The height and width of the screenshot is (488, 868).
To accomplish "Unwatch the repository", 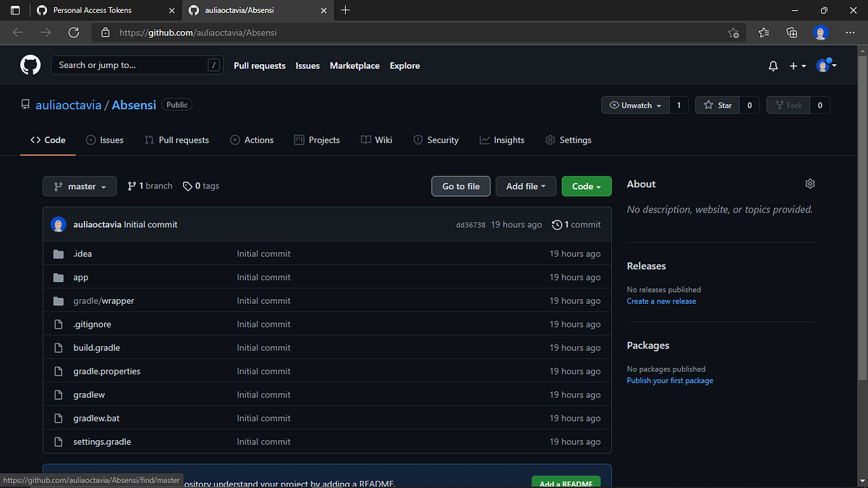I will [x=635, y=105].
